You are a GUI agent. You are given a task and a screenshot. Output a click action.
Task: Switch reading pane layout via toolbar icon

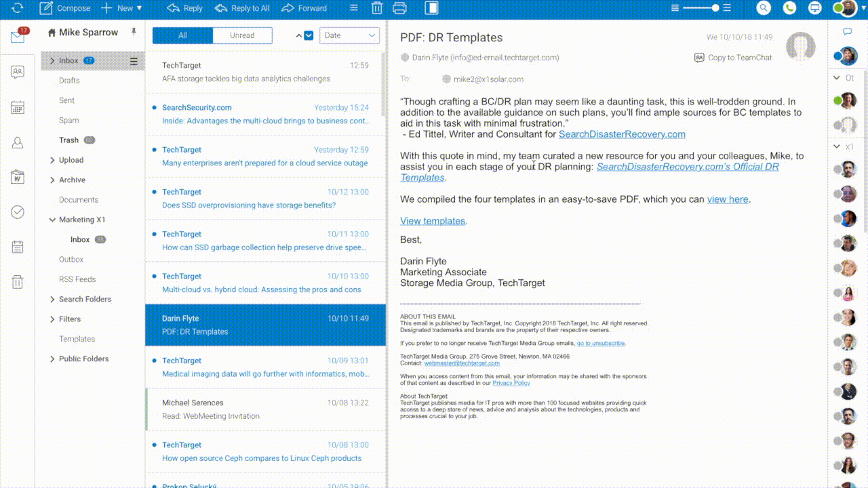pos(431,8)
